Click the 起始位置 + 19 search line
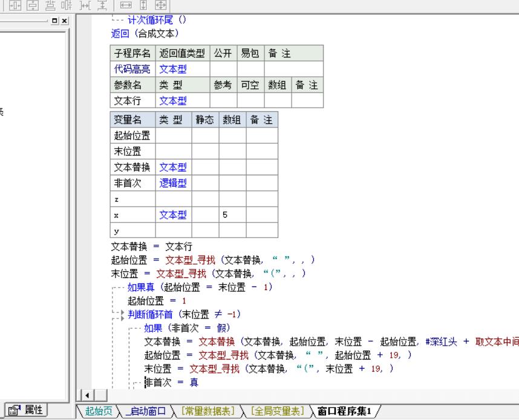This screenshot has height=420, width=519. [x=278, y=355]
